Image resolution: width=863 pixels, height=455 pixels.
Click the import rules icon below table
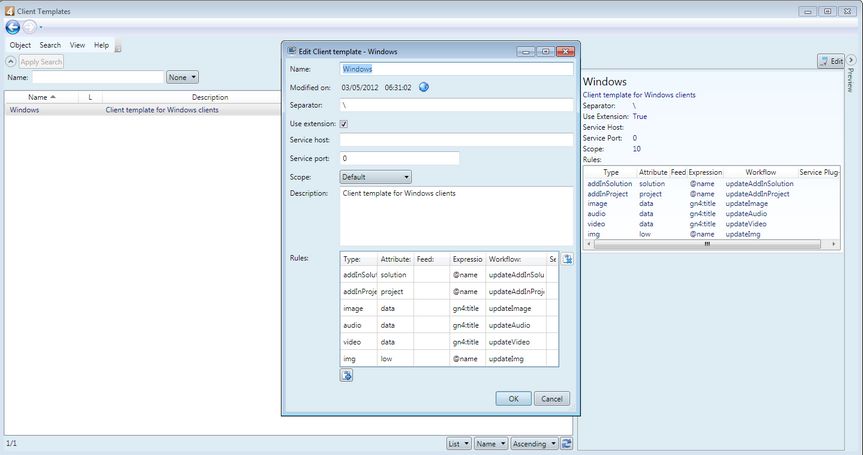pyautogui.click(x=346, y=375)
